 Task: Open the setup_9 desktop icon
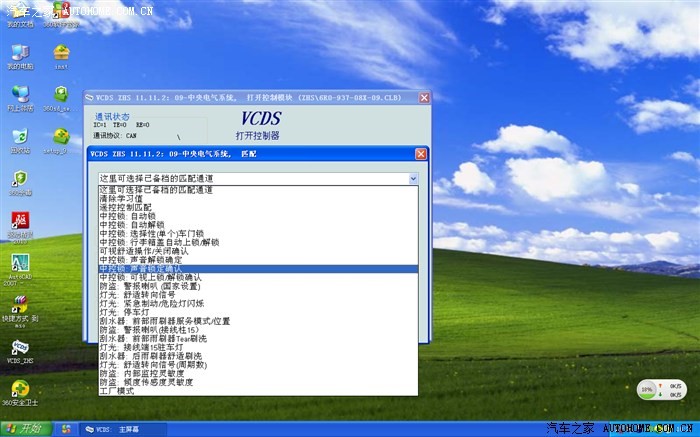point(61,141)
